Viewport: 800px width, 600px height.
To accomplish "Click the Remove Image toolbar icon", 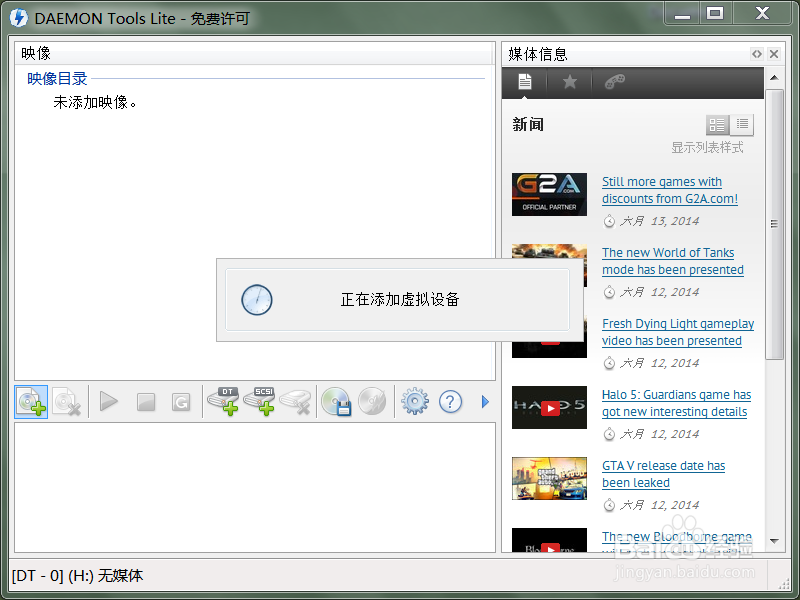I will [66, 402].
